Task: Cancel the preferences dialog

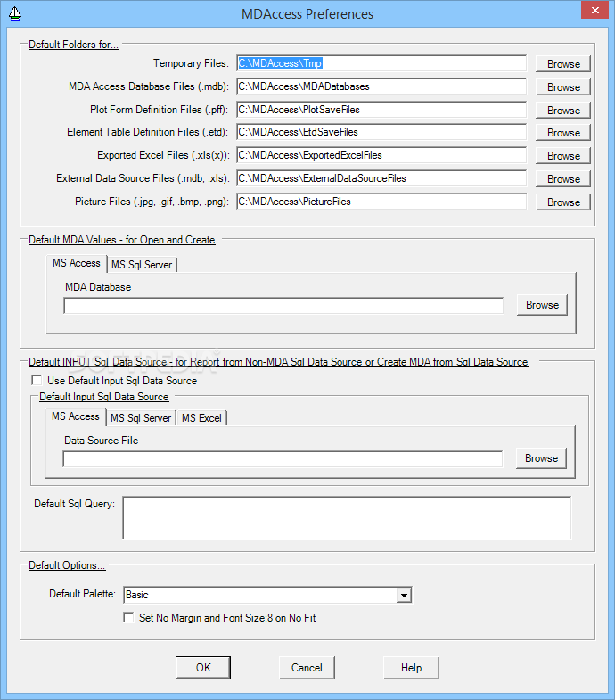Action: 307,668
